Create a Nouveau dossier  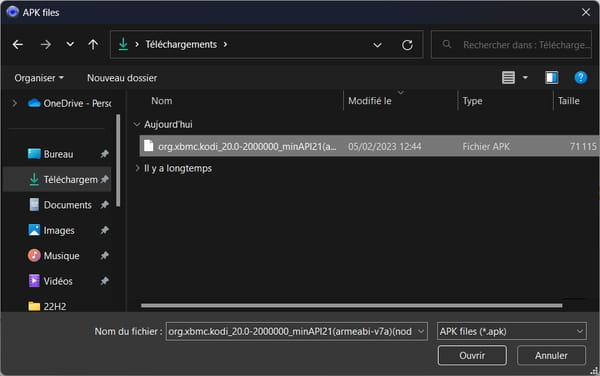(122, 78)
